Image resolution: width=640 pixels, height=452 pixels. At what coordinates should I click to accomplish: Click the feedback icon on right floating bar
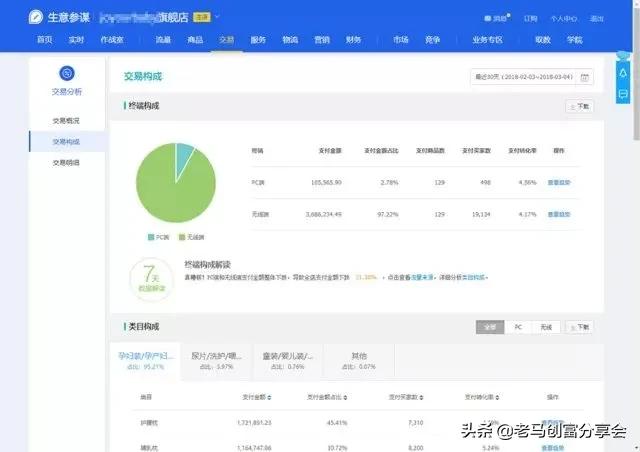[623, 94]
